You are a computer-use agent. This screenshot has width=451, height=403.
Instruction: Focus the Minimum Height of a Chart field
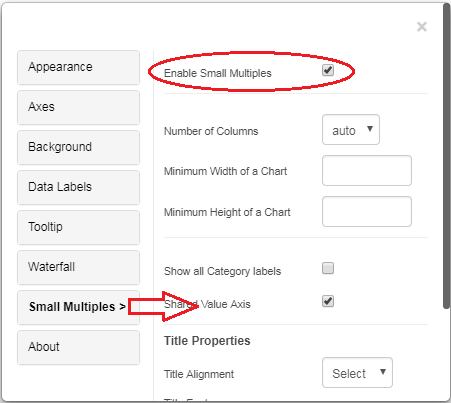click(x=367, y=211)
